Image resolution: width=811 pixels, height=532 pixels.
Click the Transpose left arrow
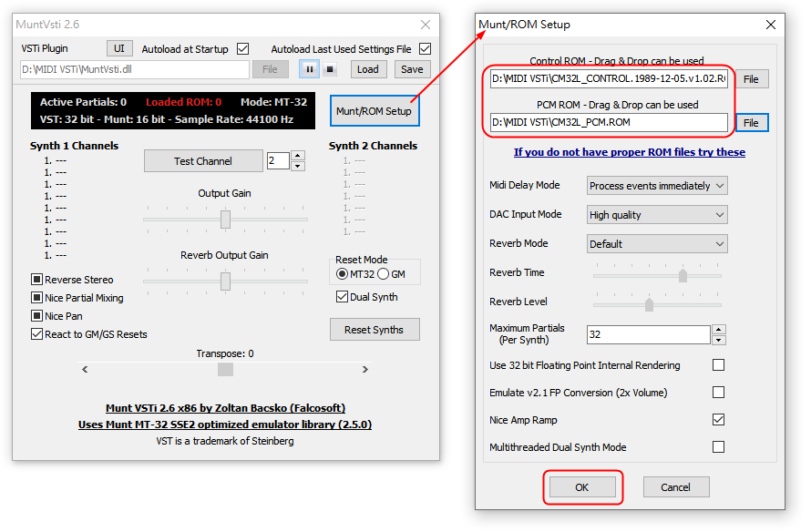pos(85,369)
